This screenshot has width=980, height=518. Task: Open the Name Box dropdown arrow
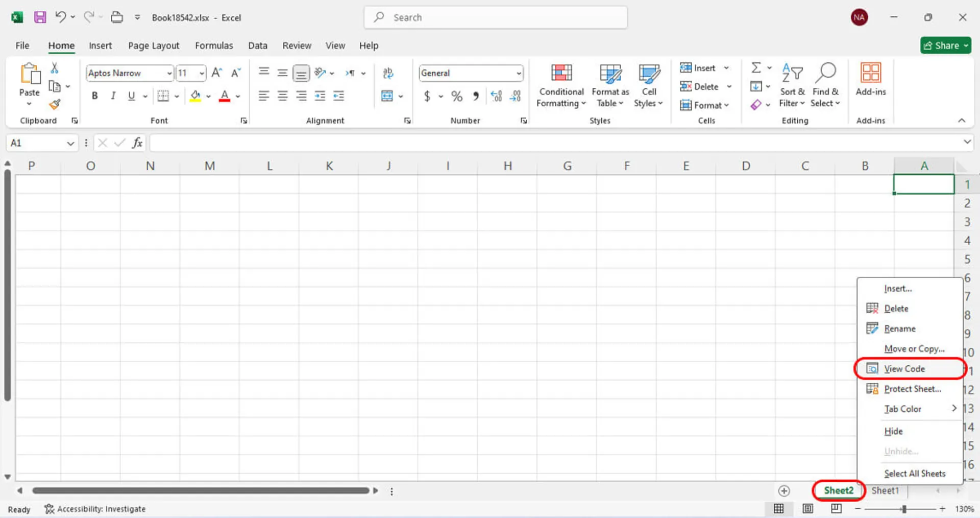(70, 144)
